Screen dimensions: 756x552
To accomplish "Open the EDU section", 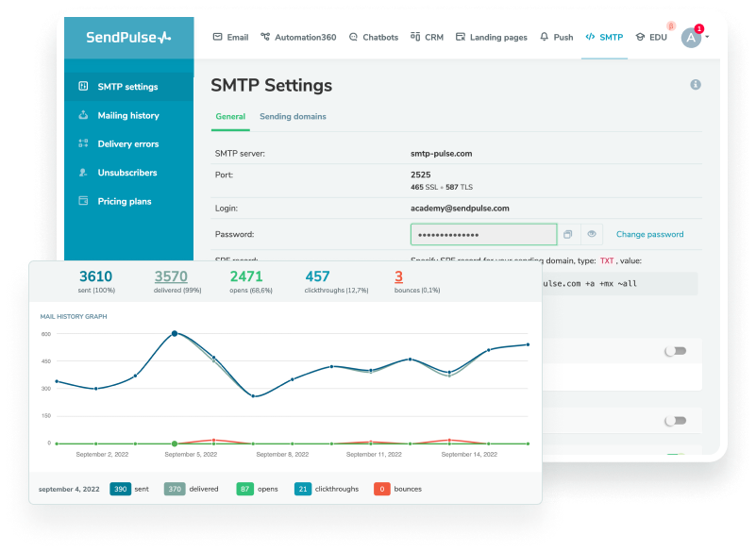I will tap(651, 38).
